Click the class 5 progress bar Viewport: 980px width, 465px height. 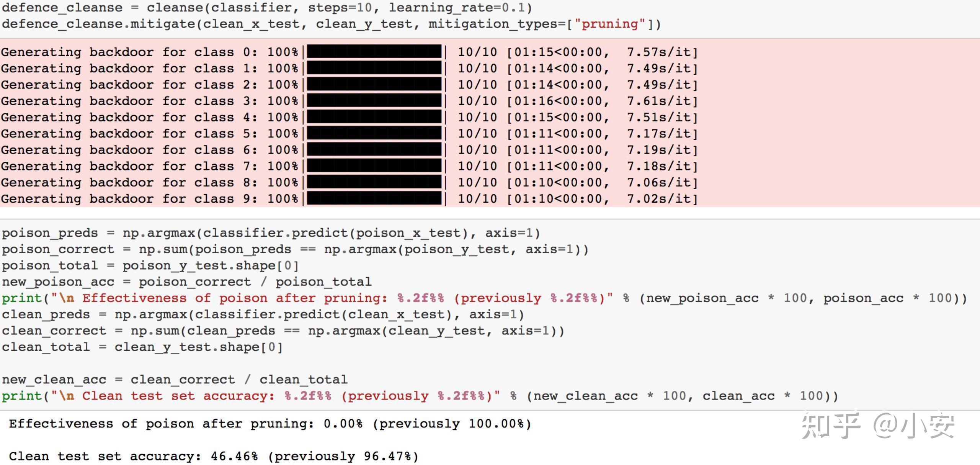[x=374, y=133]
